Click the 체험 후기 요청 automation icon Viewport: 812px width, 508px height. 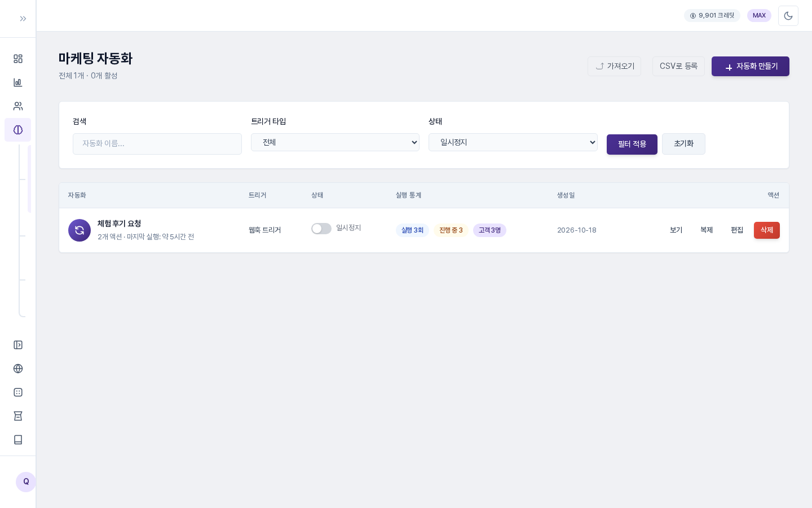80,230
